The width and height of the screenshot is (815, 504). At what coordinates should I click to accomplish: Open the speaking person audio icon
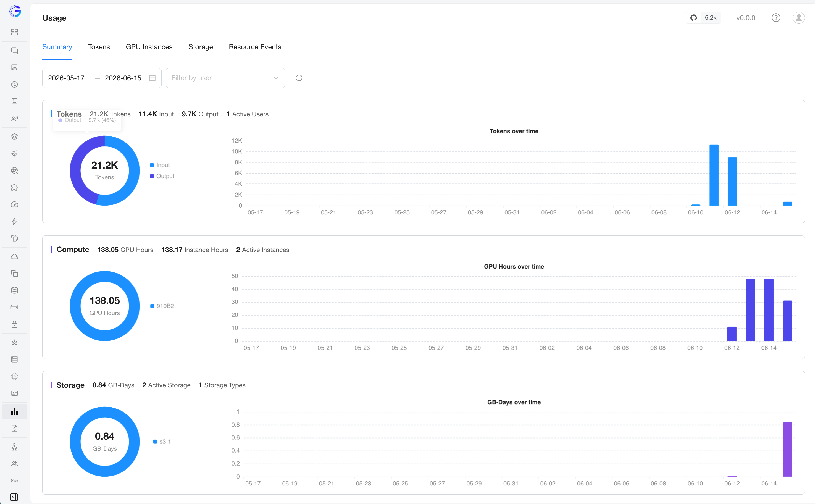point(14,118)
